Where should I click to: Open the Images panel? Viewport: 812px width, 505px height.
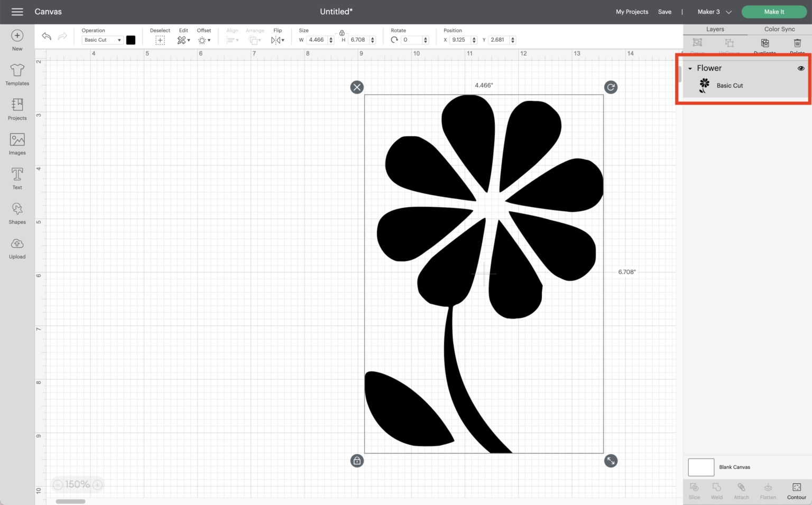pyautogui.click(x=17, y=143)
